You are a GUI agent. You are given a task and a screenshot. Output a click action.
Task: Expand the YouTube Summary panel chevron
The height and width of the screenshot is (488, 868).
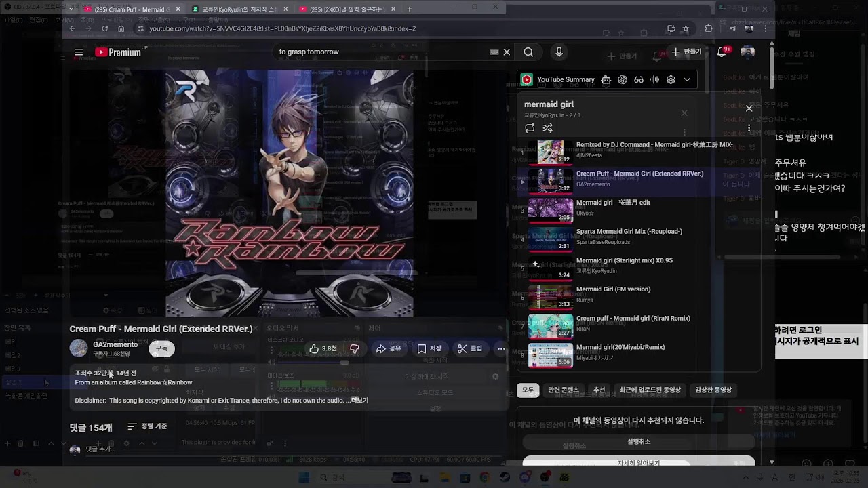(687, 79)
